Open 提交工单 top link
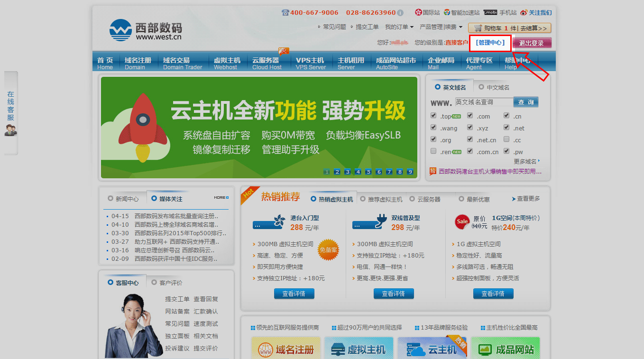The height and width of the screenshot is (359, 644). point(368,27)
